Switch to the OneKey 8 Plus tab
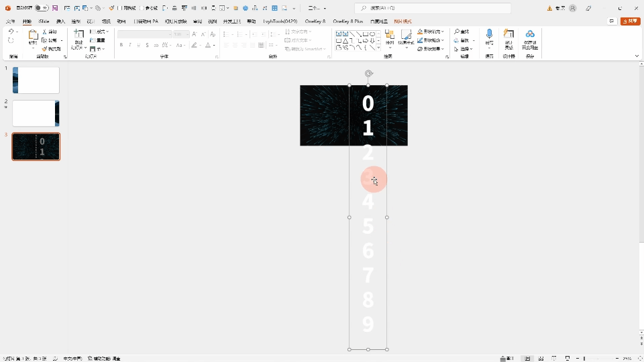The width and height of the screenshot is (644, 362). click(x=347, y=21)
